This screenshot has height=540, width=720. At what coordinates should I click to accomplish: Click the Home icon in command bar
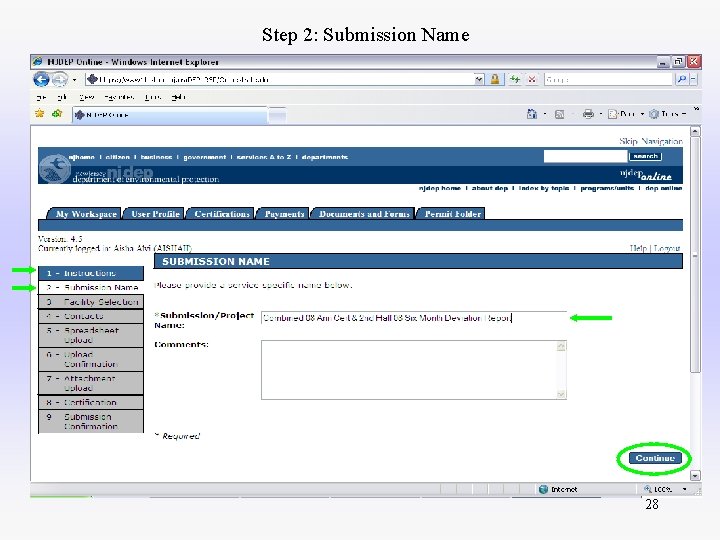pyautogui.click(x=532, y=114)
